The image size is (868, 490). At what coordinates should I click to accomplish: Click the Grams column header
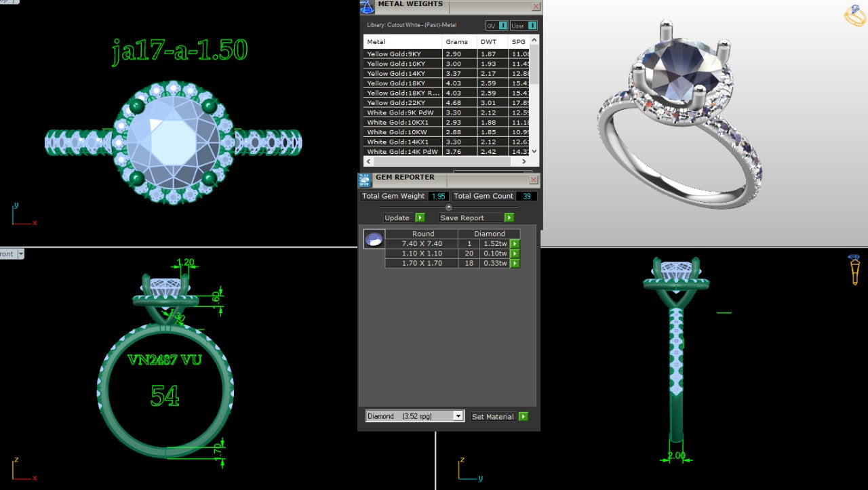click(459, 41)
